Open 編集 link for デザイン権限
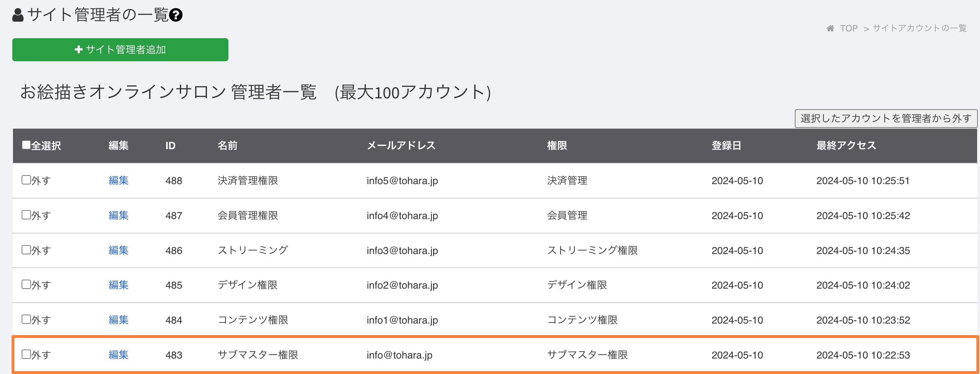Viewport: 980px width, 374px height. (118, 285)
